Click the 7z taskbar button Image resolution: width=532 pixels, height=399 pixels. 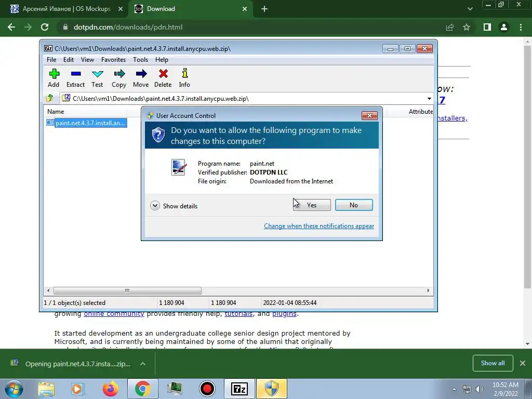[x=239, y=389]
